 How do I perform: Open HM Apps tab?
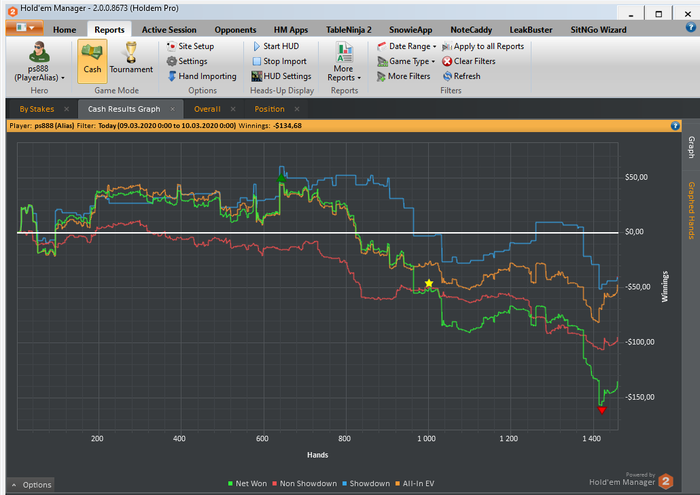(291, 30)
